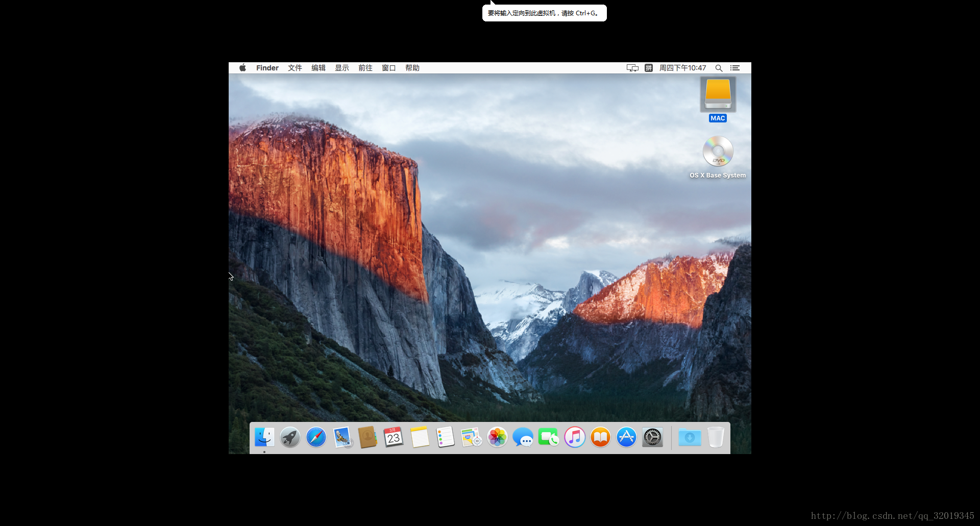This screenshot has width=980, height=526.
Task: Open Notification Center list icon
Action: [x=735, y=68]
